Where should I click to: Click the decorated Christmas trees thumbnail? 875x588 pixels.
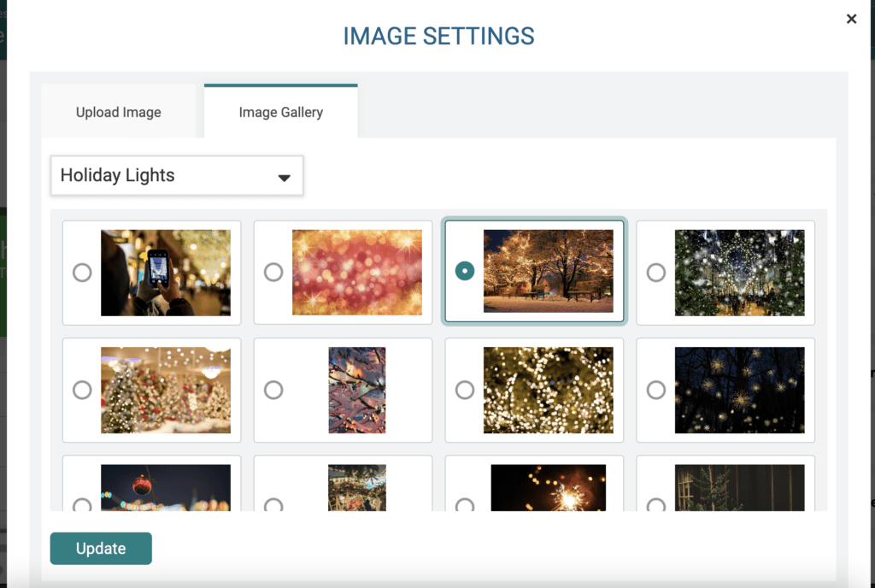pos(166,390)
